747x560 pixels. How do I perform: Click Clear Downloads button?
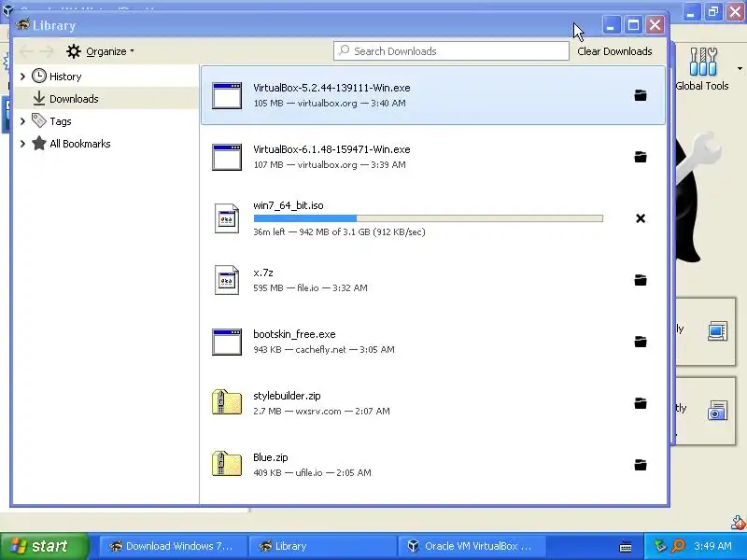(614, 51)
